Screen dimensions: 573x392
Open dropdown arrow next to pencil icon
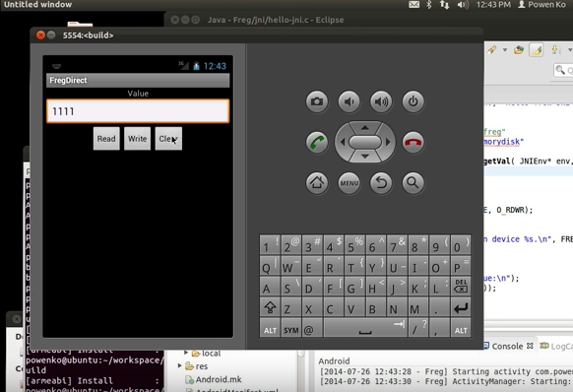pos(505,49)
